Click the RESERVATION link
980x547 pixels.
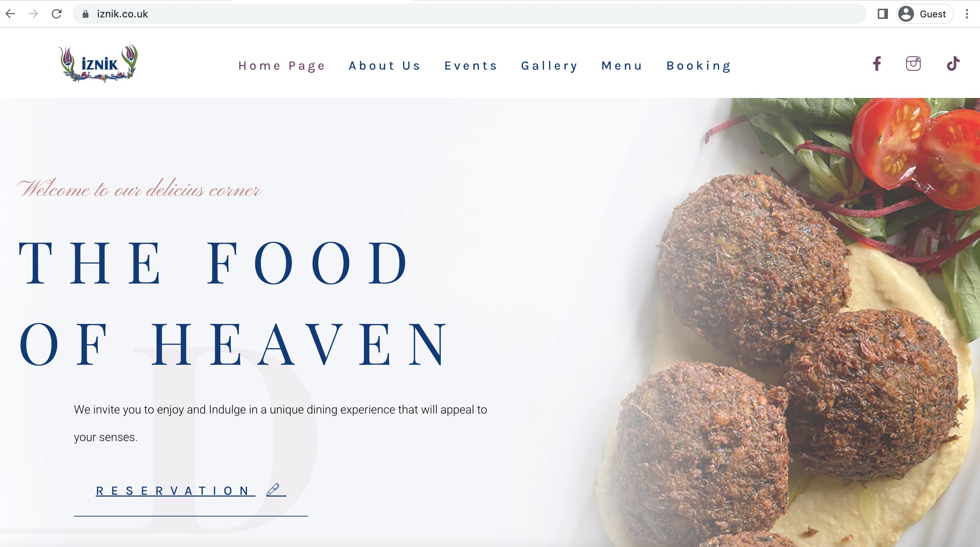click(173, 491)
